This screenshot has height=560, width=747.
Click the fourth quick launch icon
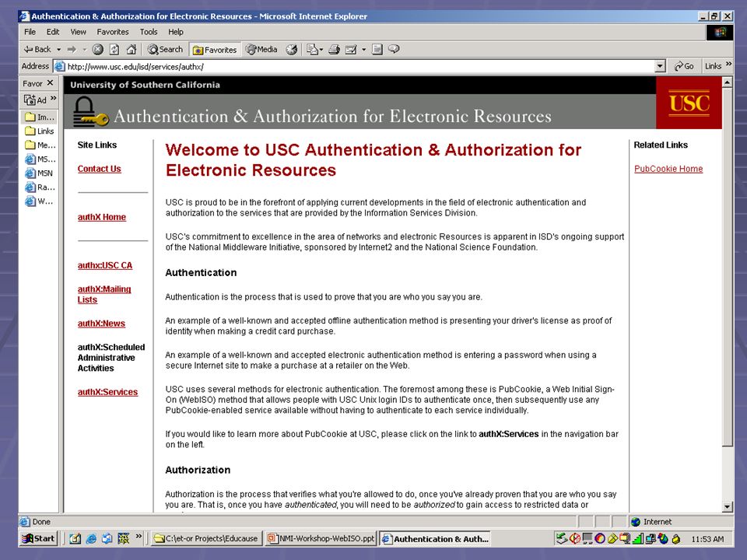click(124, 538)
